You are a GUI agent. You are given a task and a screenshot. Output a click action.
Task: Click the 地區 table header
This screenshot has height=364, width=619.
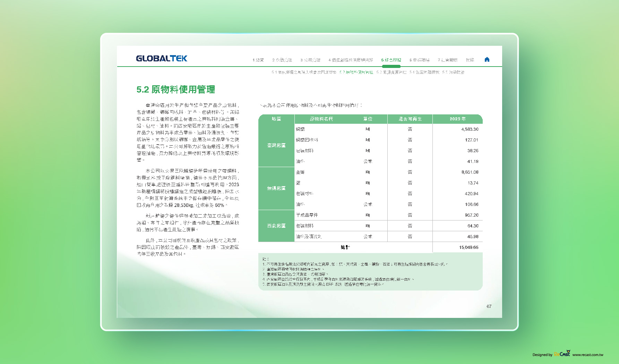276,119
